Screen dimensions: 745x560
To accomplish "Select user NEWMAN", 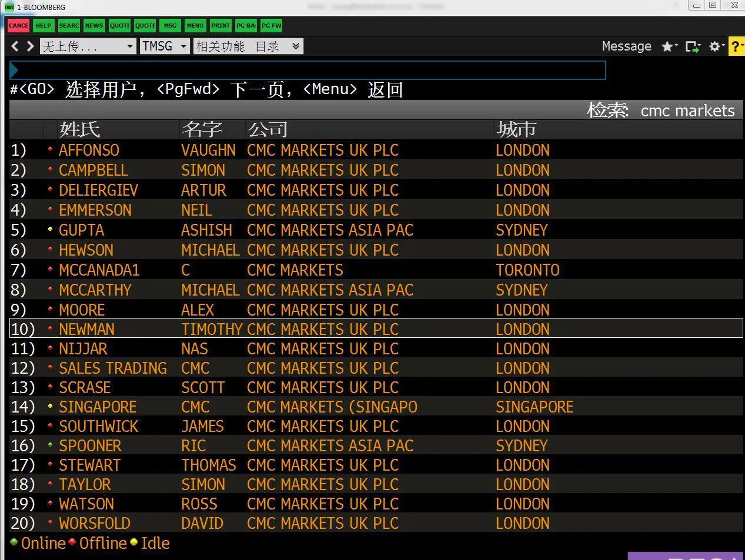I will pos(86,330).
